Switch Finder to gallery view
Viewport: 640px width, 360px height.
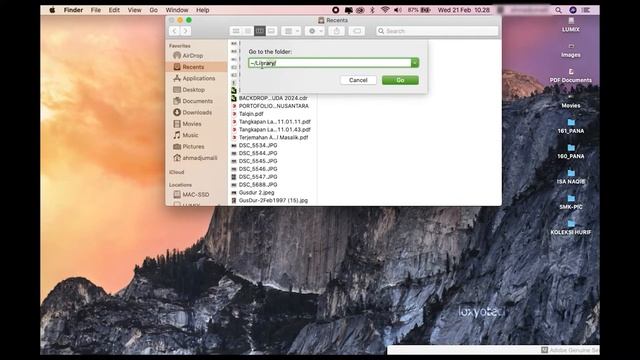[x=271, y=31]
